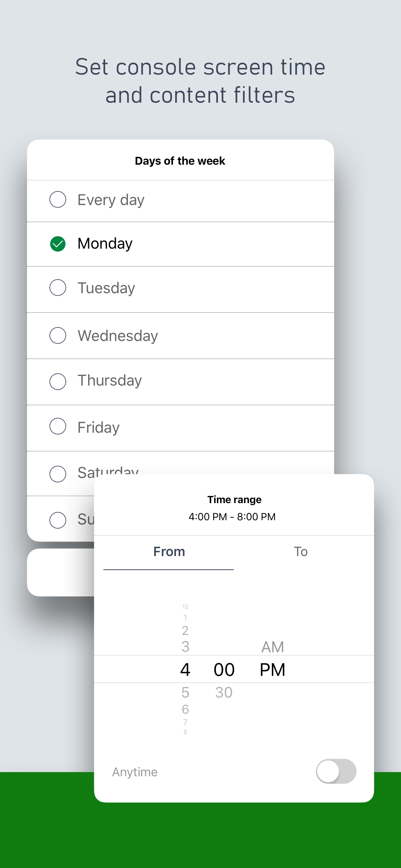401x868 pixels.
Task: Choose 30 minutes in the picker wheel
Action: pyautogui.click(x=224, y=692)
